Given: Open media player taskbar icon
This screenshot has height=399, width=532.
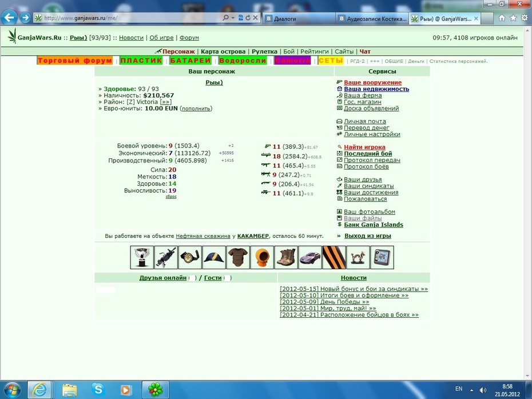Looking at the screenshot, I should click(125, 390).
